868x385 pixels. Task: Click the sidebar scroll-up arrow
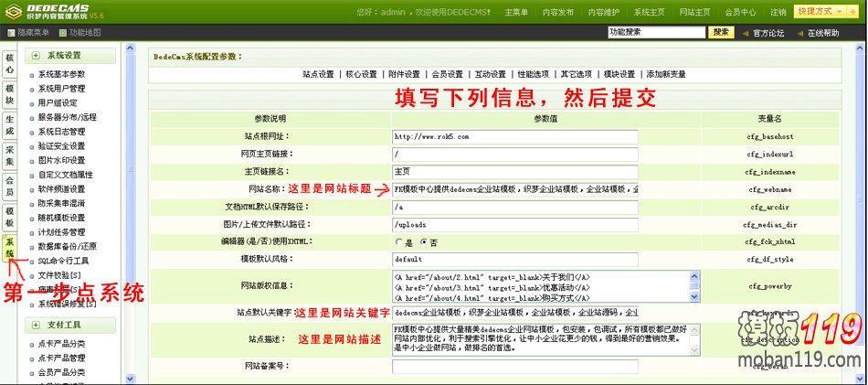tap(130, 48)
